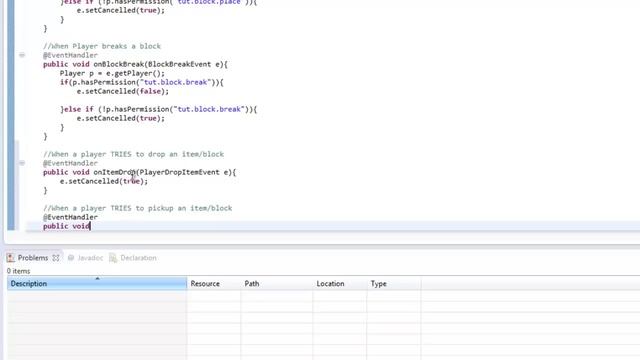
Task: Click the onItemDrop method name
Action: [114, 172]
